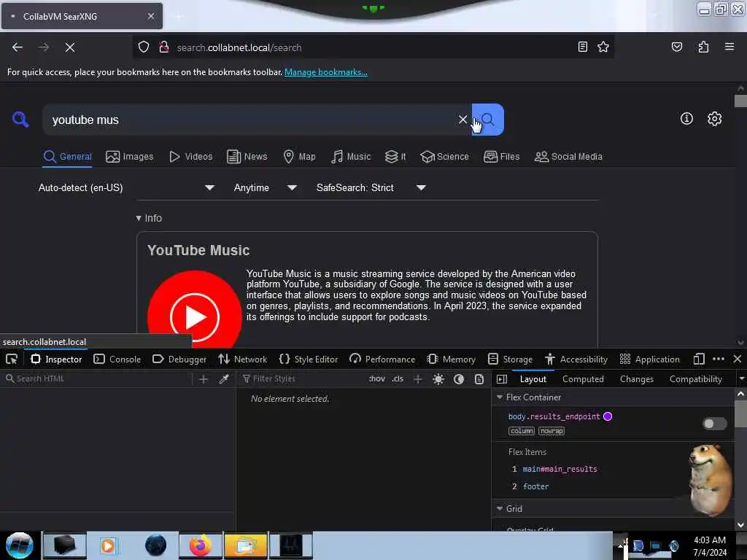Toggle :hov pseudo-class panel
747x560 pixels.
click(376, 379)
